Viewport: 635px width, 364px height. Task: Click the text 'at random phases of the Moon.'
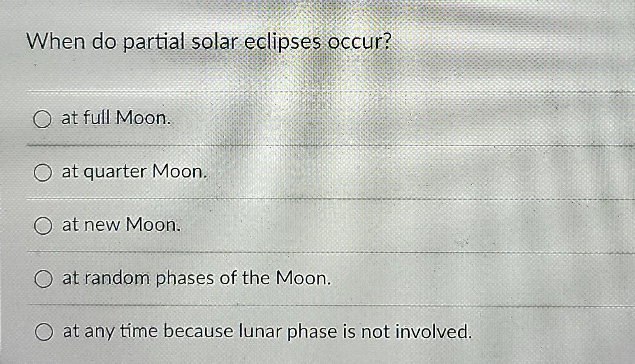point(197,279)
